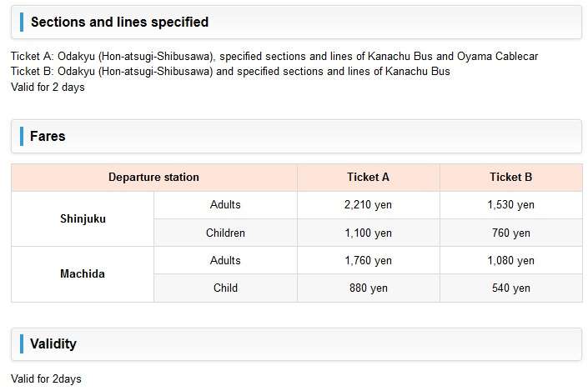Click the 1,760 yen fare cell

point(368,260)
